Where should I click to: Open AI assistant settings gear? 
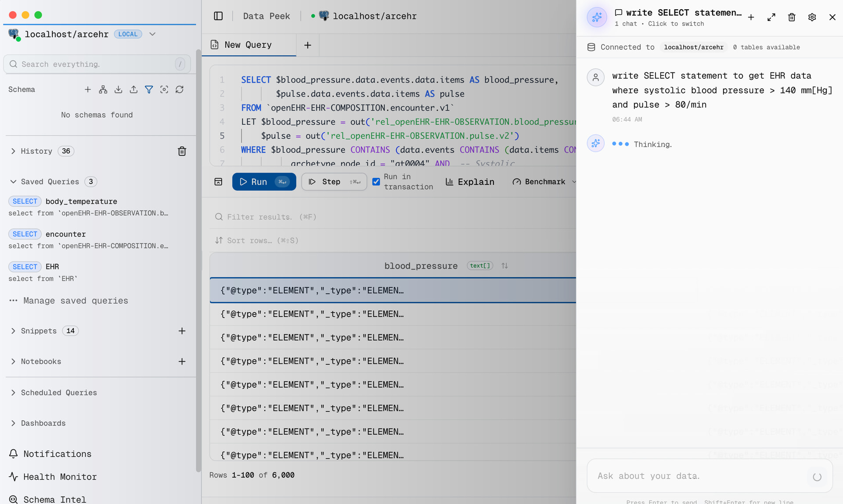click(812, 17)
